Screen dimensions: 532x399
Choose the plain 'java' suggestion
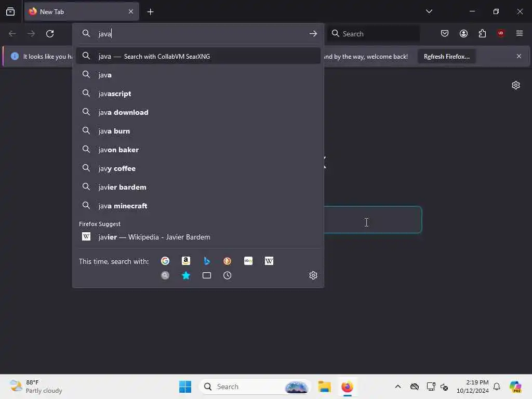[198, 75]
